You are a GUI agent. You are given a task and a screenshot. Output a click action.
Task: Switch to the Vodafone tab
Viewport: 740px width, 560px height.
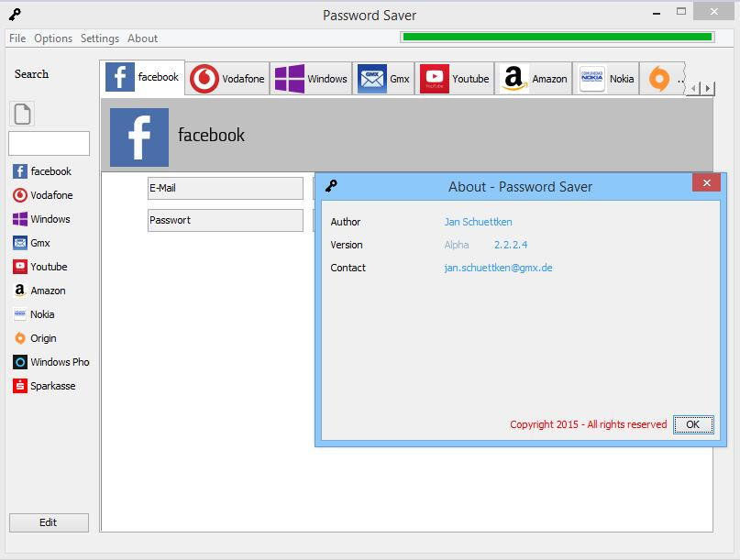227,79
